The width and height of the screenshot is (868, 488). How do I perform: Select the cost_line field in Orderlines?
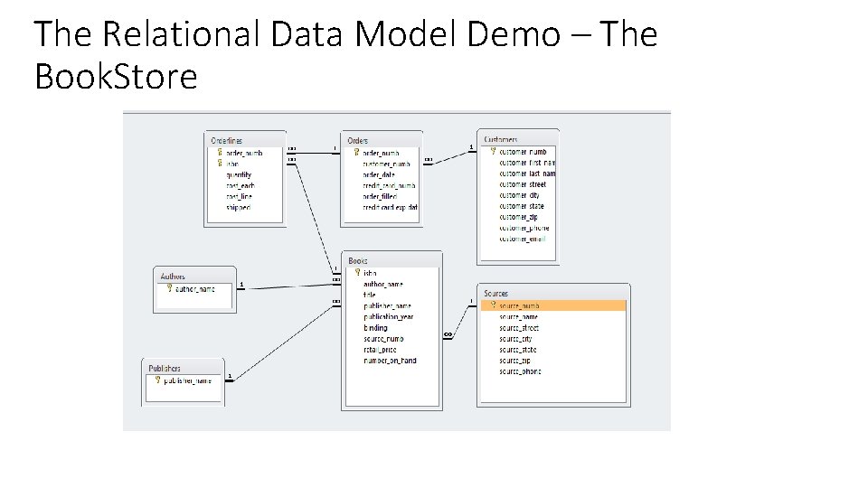coord(239,196)
